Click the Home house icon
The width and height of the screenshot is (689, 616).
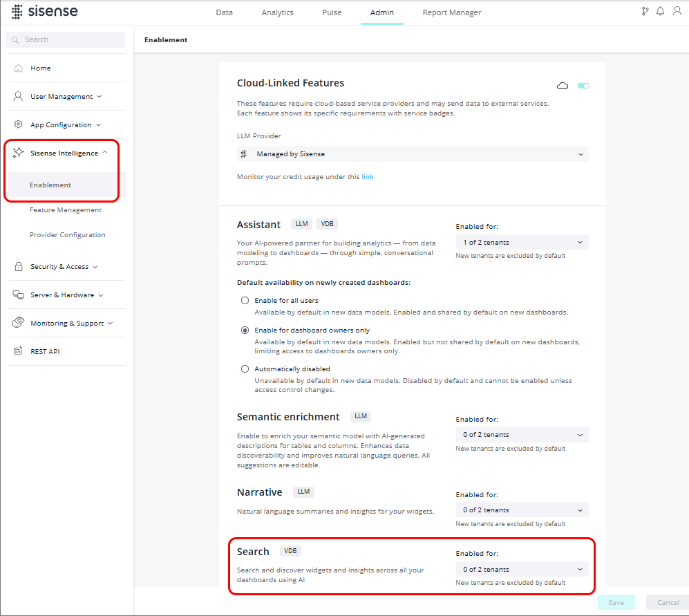[18, 68]
